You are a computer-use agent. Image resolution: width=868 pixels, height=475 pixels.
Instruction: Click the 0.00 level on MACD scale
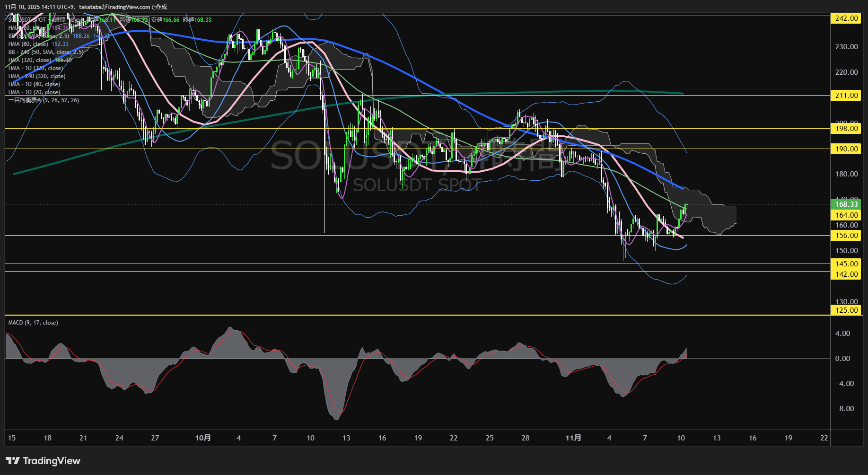(842, 359)
